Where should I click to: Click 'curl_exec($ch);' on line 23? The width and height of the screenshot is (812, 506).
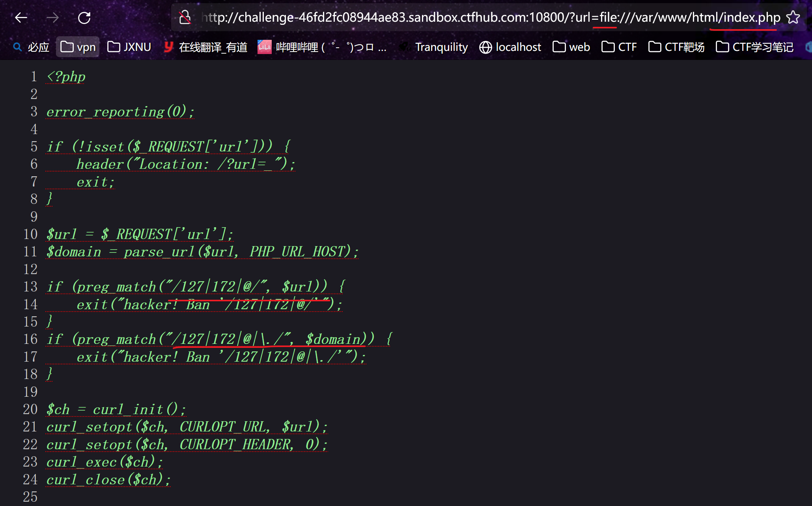[105, 462]
